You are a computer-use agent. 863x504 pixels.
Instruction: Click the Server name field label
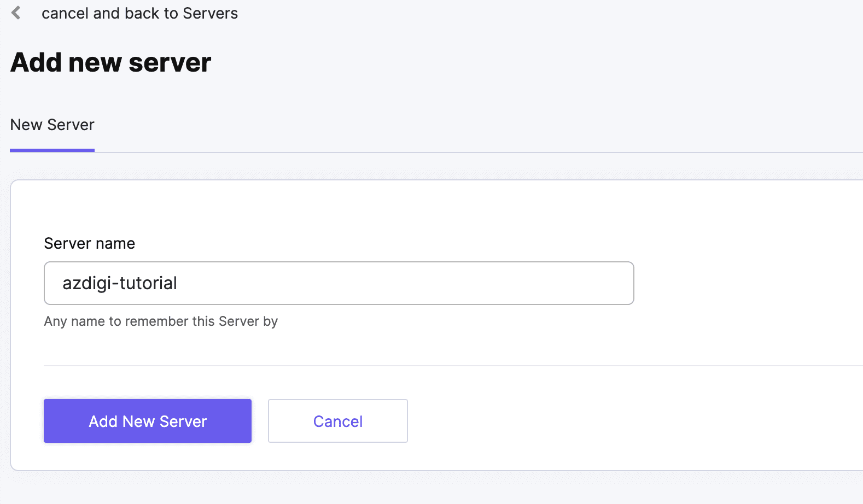pyautogui.click(x=89, y=243)
